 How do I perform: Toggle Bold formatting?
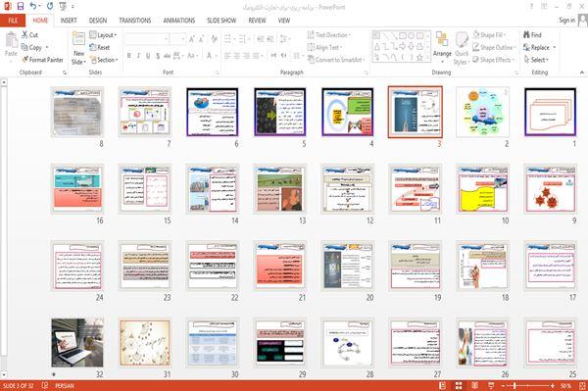[129, 56]
